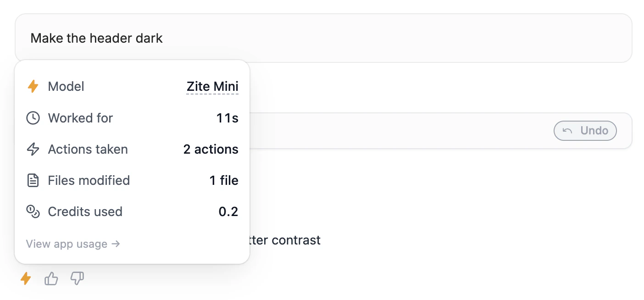
Task: Click the Make the header dark prompt
Action: coord(96,38)
